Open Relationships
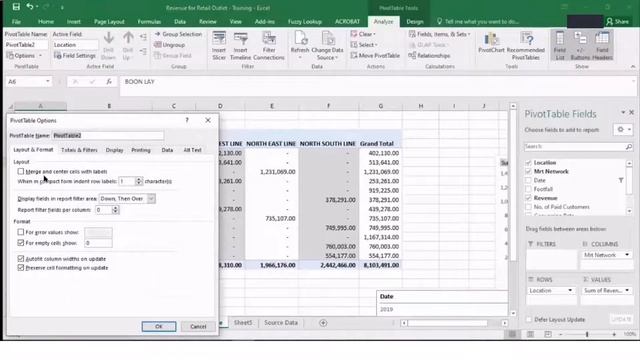Image resolution: width=640 pixels, height=360 pixels. coord(429,56)
